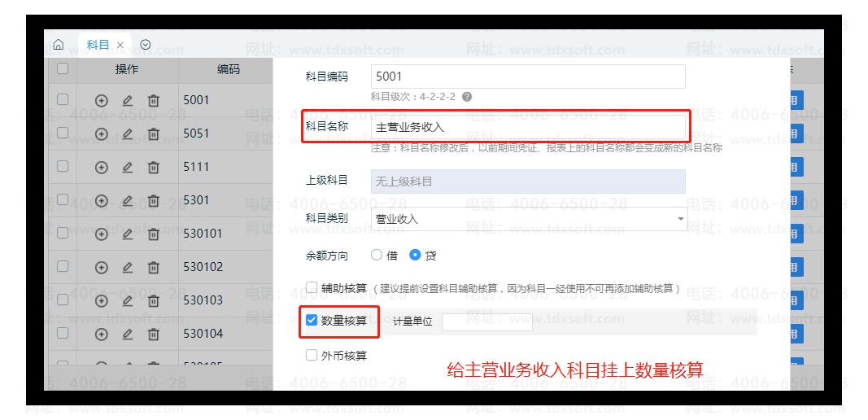Enable the 辅助核算 checkbox
The height and width of the screenshot is (420, 868).
[x=312, y=287]
